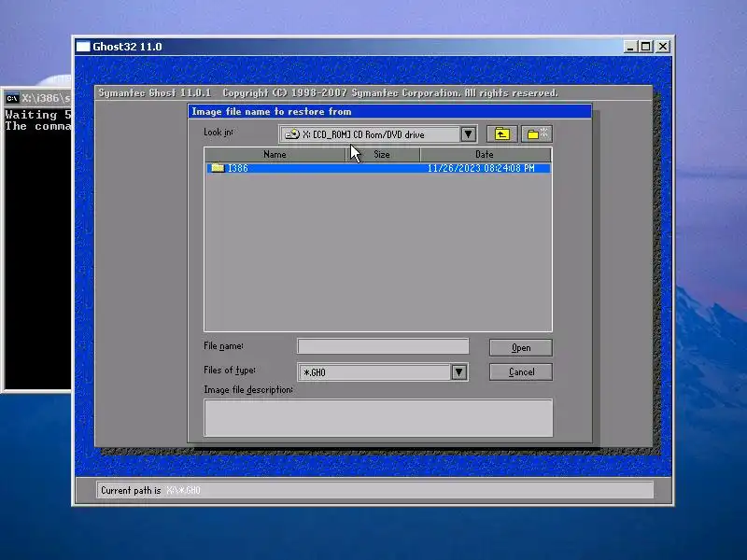This screenshot has width=747, height=560.
Task: Close the Ghost32 11.0 window
Action: point(663,46)
